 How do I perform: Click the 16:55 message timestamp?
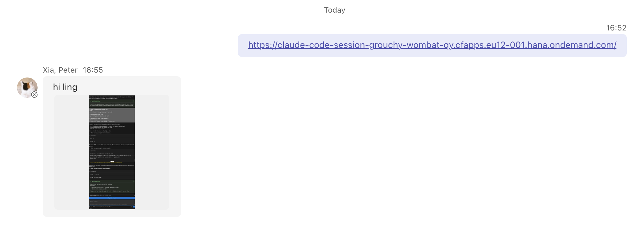coord(93,70)
